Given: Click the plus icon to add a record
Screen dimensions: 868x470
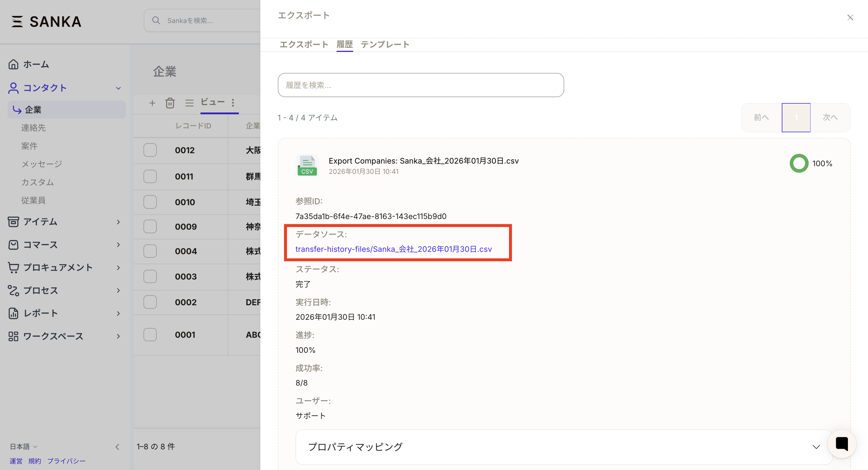Looking at the screenshot, I should click(x=152, y=103).
